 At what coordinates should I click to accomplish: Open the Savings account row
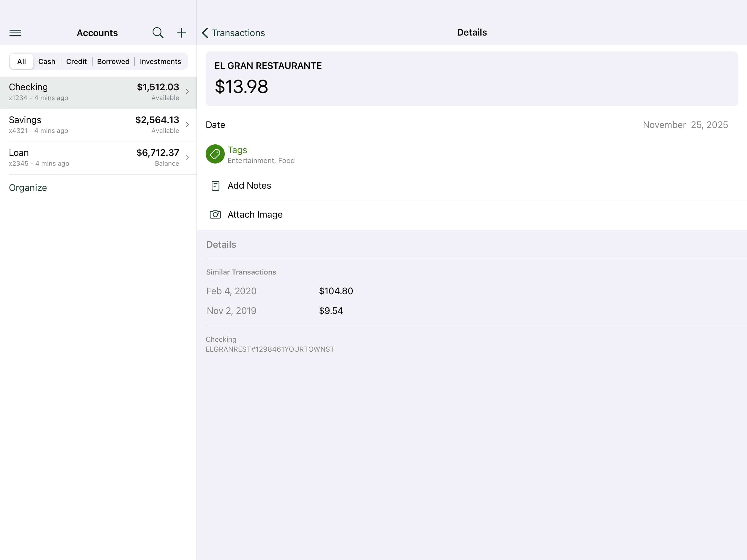coord(98,125)
